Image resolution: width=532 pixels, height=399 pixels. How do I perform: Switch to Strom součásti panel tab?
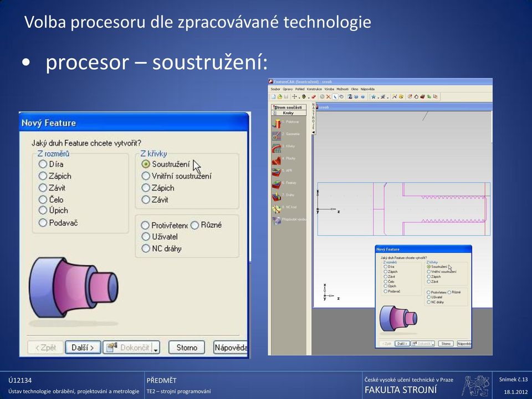tap(288, 107)
